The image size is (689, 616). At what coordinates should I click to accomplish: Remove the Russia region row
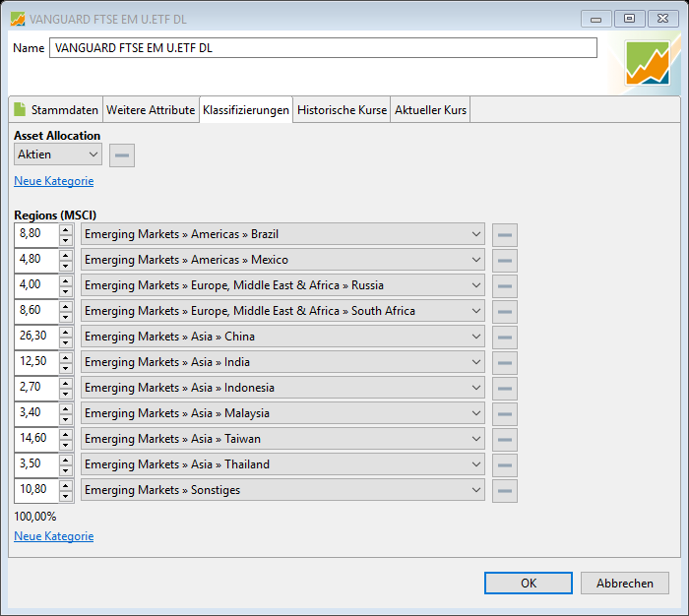pyautogui.click(x=504, y=286)
